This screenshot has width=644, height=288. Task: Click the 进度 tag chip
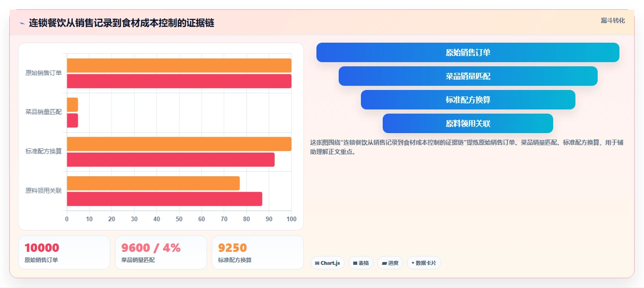click(390, 263)
